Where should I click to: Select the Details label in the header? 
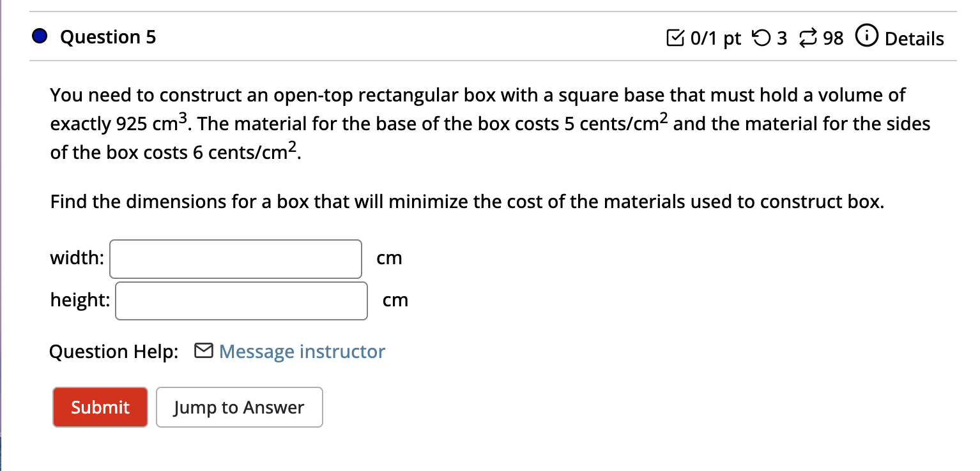pos(914,38)
